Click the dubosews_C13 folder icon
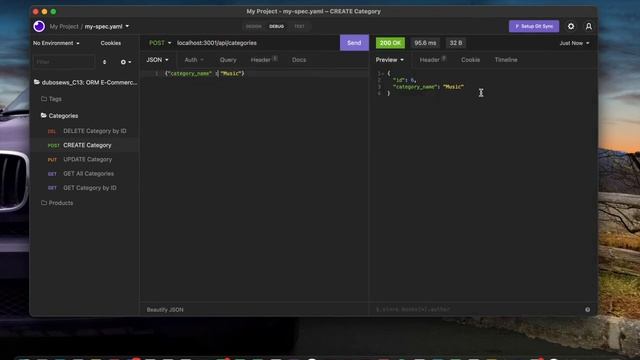640x360 pixels. tap(37, 82)
